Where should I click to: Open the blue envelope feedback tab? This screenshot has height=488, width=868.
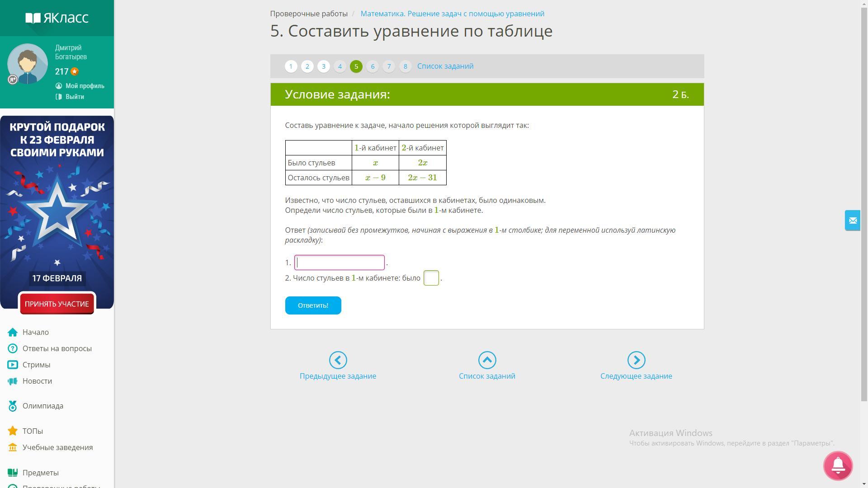[x=853, y=221]
